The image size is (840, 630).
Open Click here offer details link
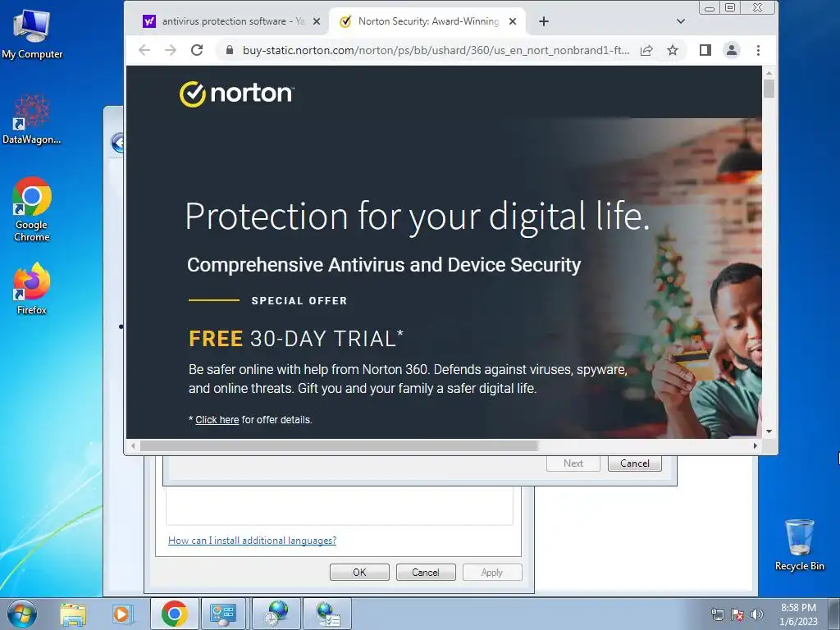click(217, 420)
